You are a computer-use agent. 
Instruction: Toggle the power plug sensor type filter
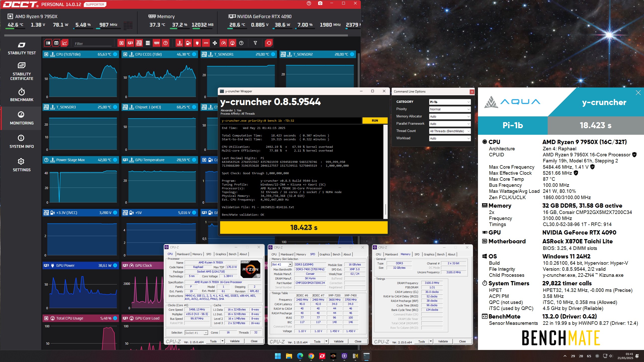[197, 43]
